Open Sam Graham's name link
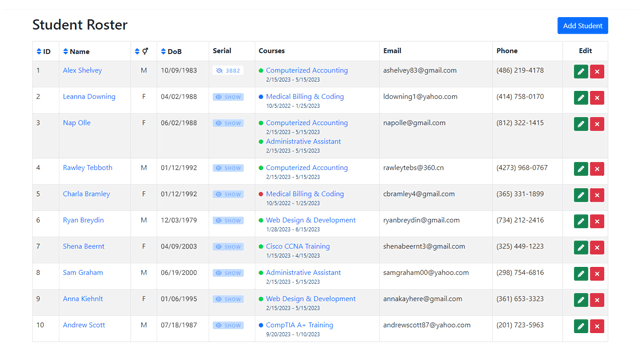The width and height of the screenshot is (640, 360). click(83, 272)
